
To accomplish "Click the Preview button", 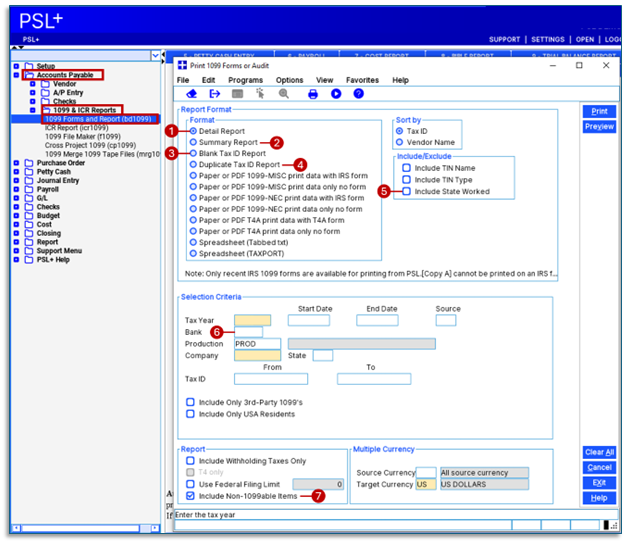I will click(599, 127).
